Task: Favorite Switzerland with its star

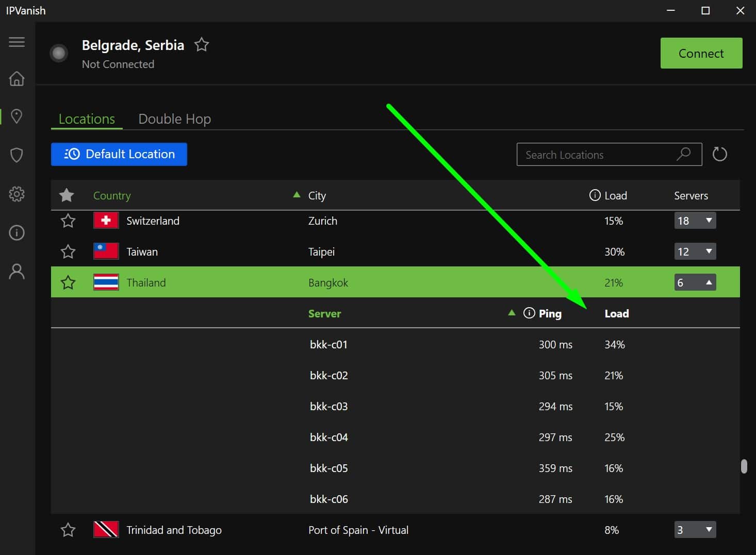Action: pyautogui.click(x=68, y=221)
